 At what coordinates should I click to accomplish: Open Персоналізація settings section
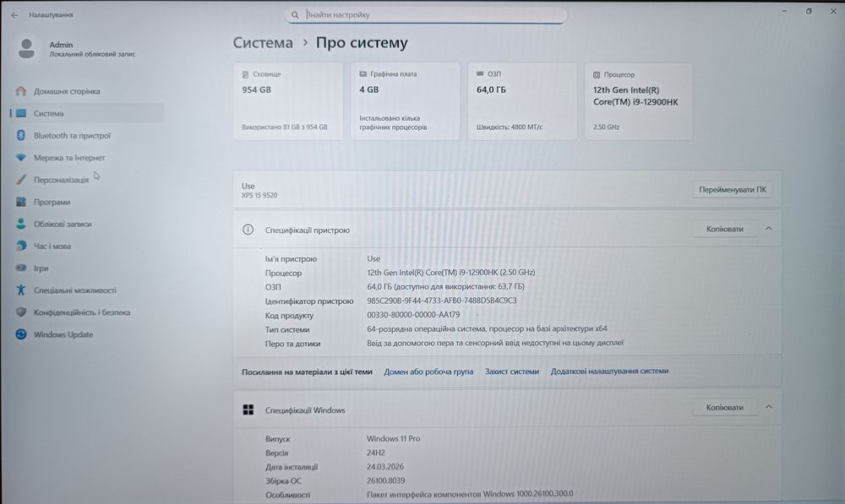coord(61,180)
